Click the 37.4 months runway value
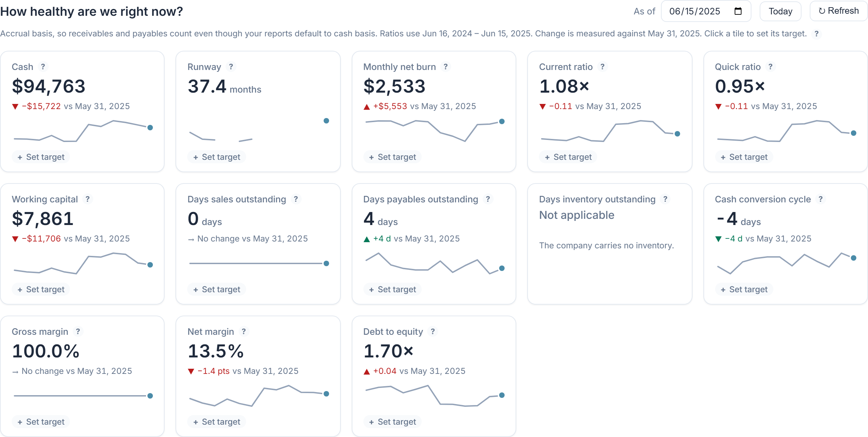 coord(225,86)
